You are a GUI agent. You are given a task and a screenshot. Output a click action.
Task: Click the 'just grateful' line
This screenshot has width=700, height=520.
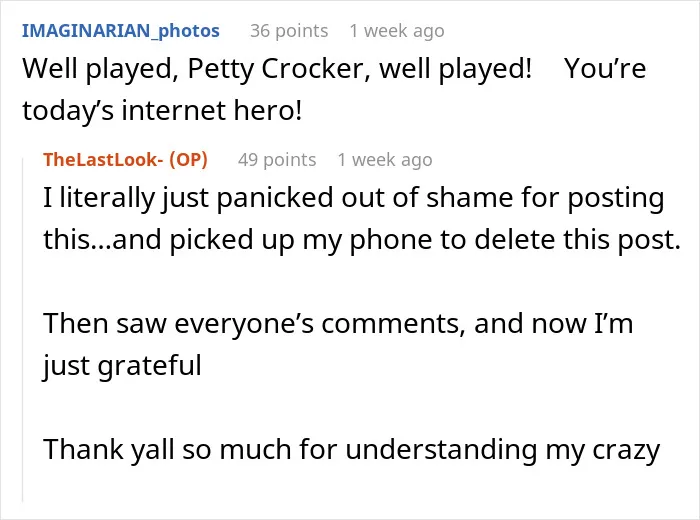[122, 366]
